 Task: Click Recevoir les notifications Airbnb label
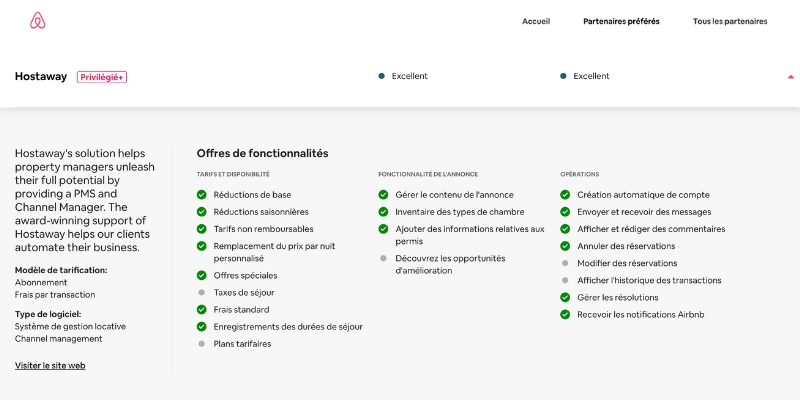click(x=641, y=315)
